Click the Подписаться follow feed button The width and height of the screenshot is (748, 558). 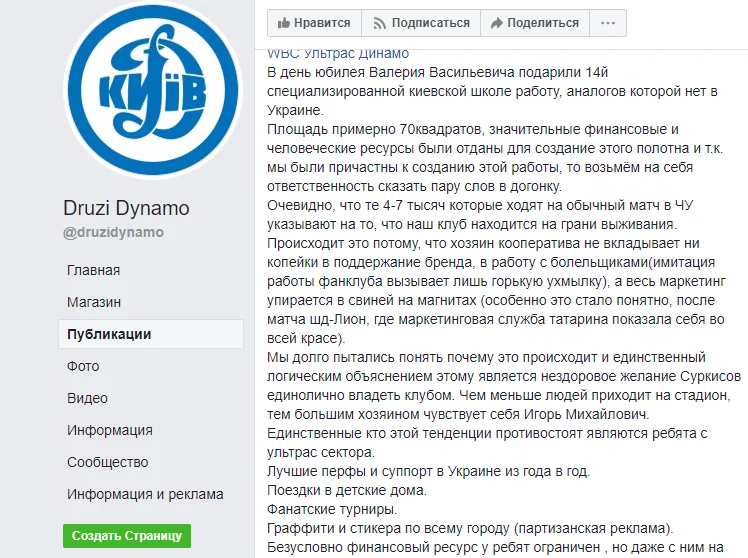click(420, 23)
